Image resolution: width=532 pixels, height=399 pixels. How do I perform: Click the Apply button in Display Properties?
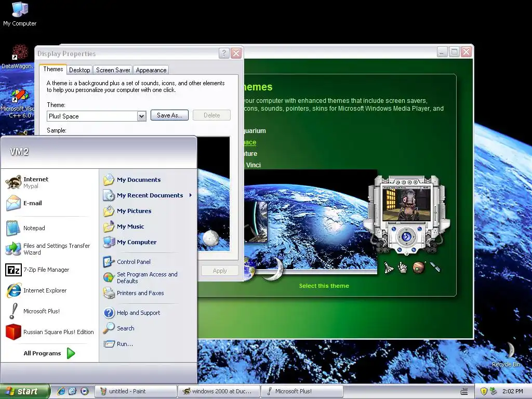[x=220, y=271]
